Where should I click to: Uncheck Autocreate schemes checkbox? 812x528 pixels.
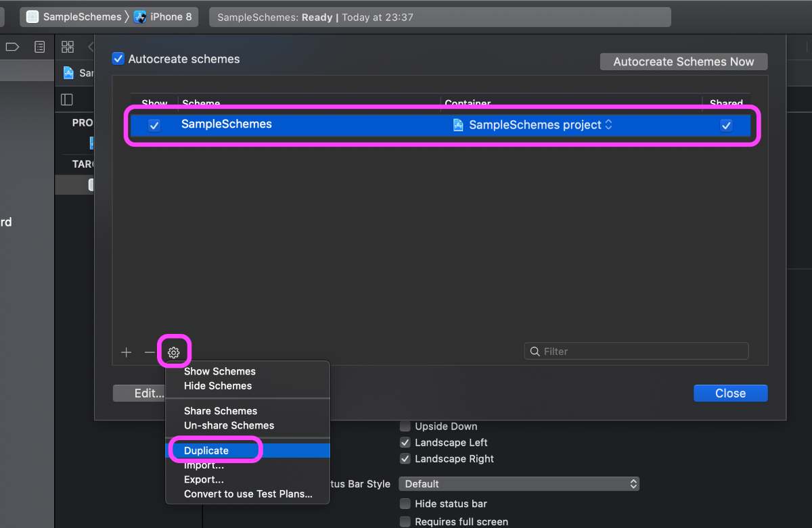[x=118, y=59]
